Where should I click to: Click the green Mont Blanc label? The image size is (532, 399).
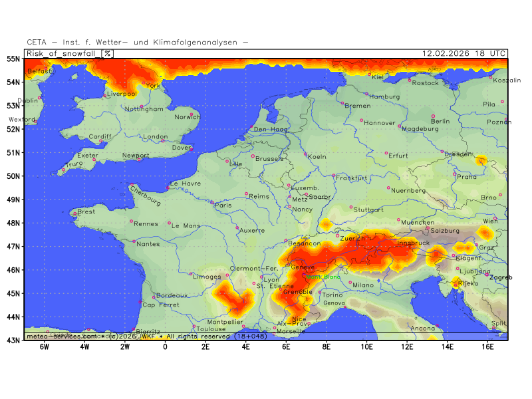coord(323,277)
